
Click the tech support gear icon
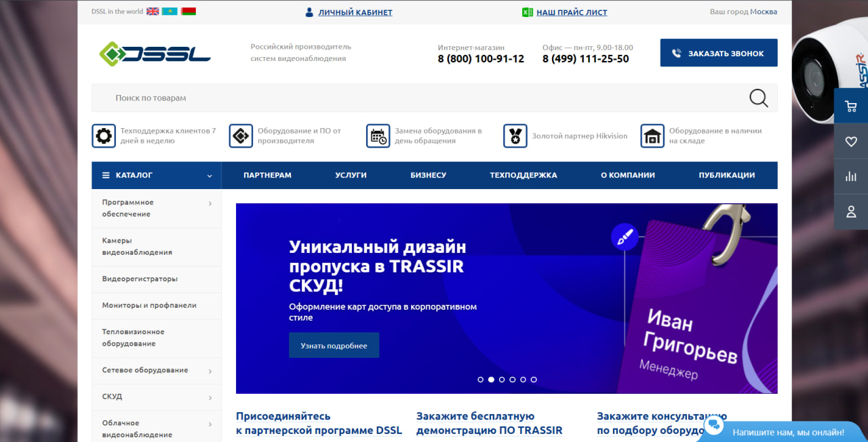(104, 136)
